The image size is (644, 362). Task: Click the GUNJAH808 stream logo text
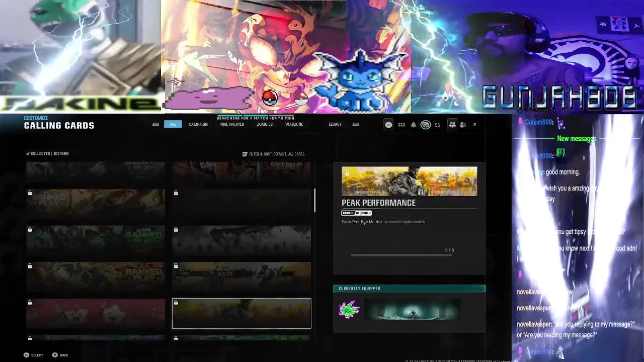point(560,98)
